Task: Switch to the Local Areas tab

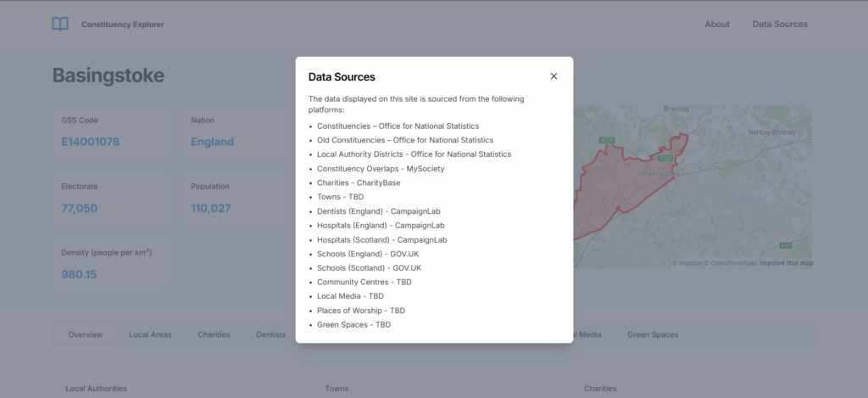Action: point(150,335)
